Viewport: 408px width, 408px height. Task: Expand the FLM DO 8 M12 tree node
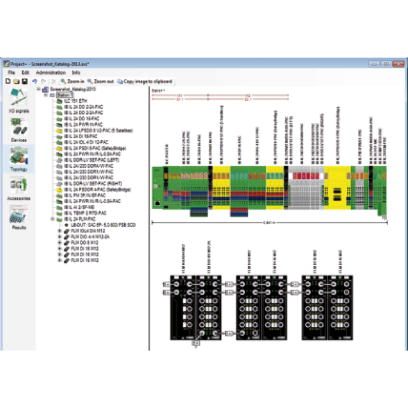(60, 243)
